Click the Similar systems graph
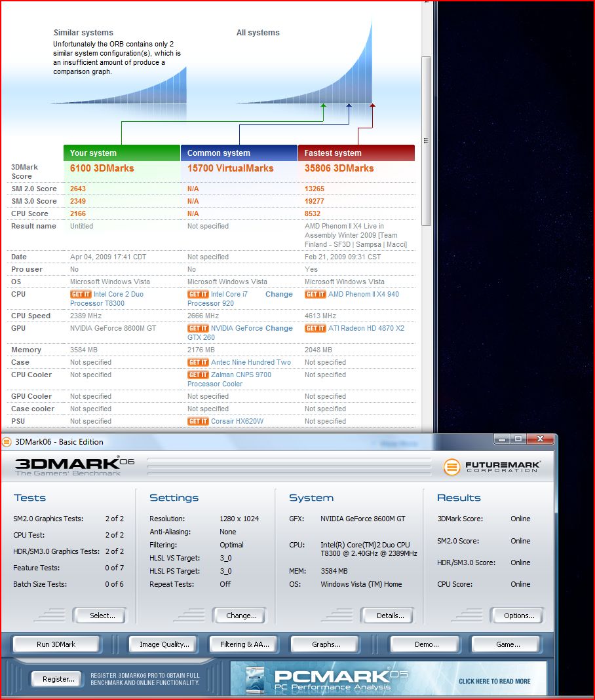 [119, 86]
